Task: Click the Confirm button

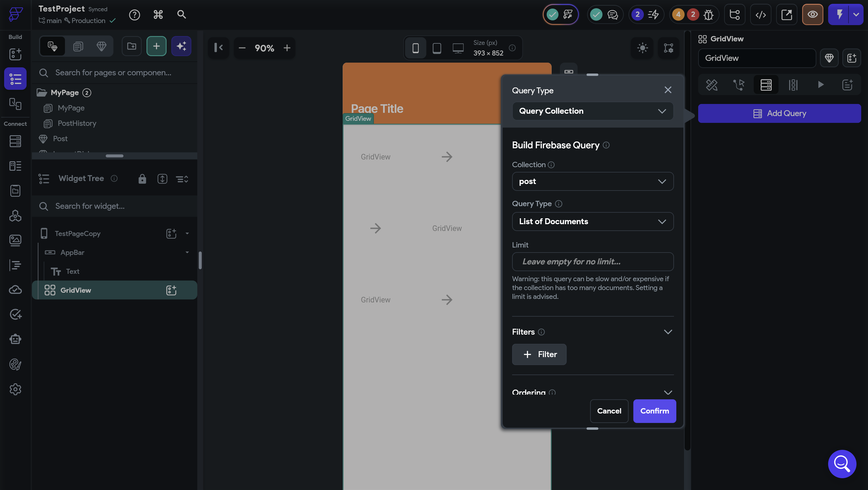Action: coord(654,411)
